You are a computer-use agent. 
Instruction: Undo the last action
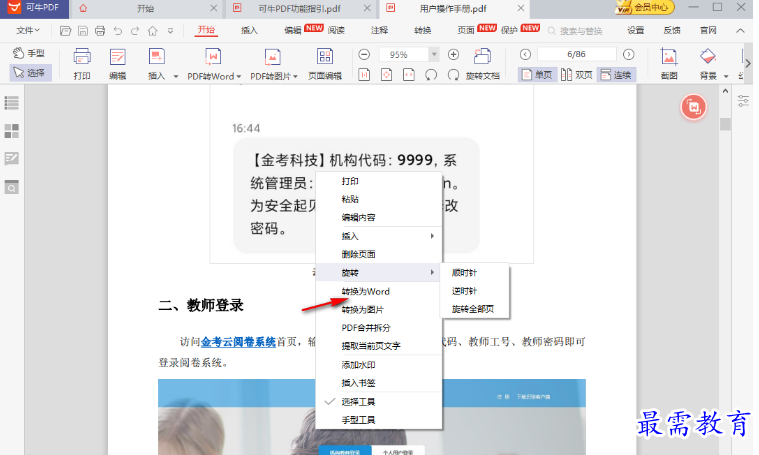[118, 31]
